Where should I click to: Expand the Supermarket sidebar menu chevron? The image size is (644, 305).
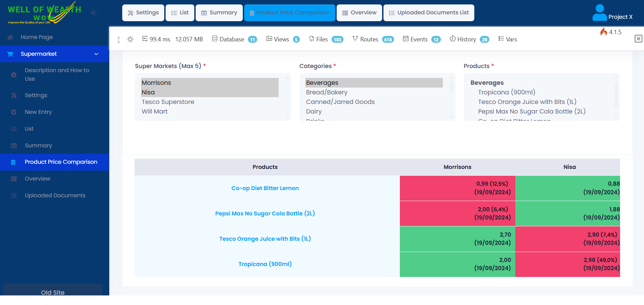(x=96, y=54)
